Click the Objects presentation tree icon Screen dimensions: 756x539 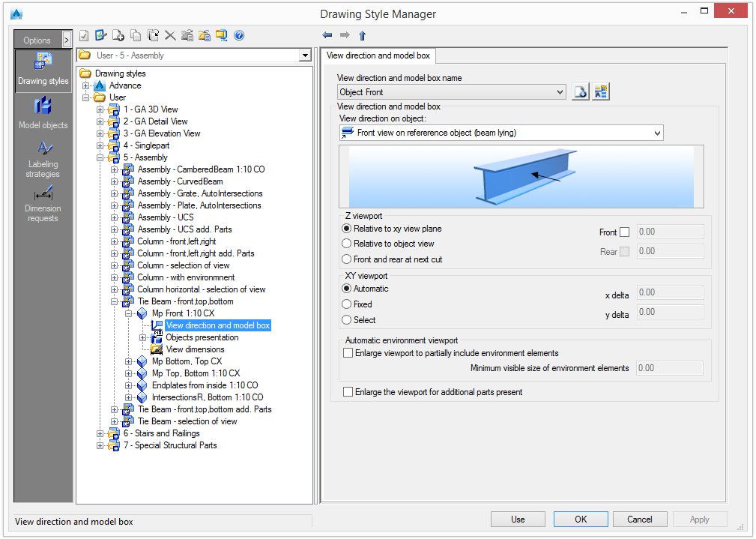click(156, 338)
